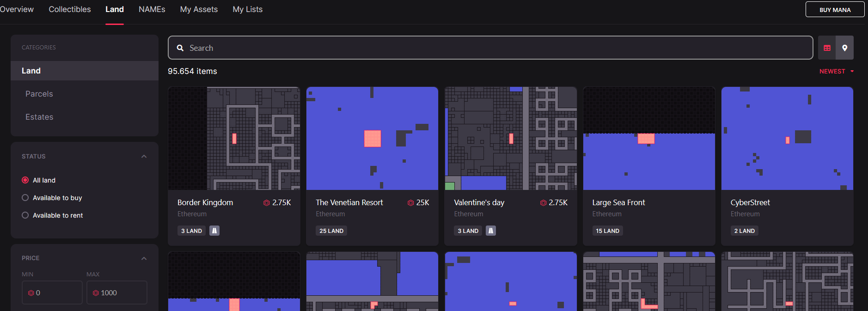Click MANA icon in the MAX price field
868x311 pixels.
(96, 293)
